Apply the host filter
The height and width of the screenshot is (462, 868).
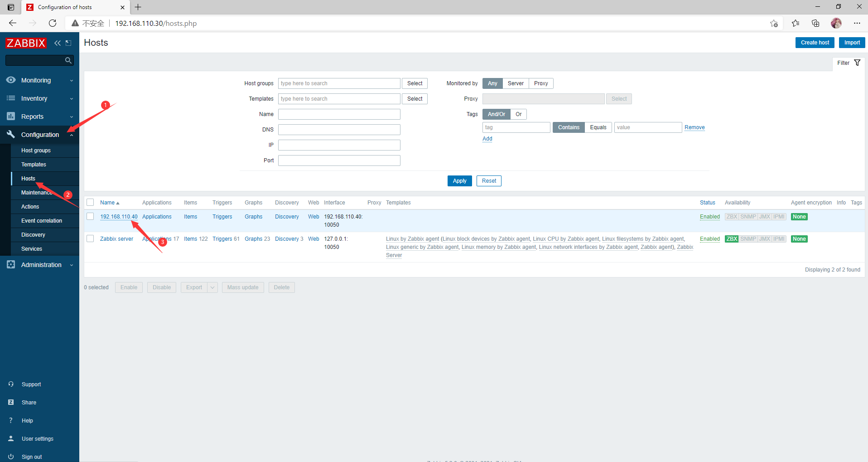[459, 181]
